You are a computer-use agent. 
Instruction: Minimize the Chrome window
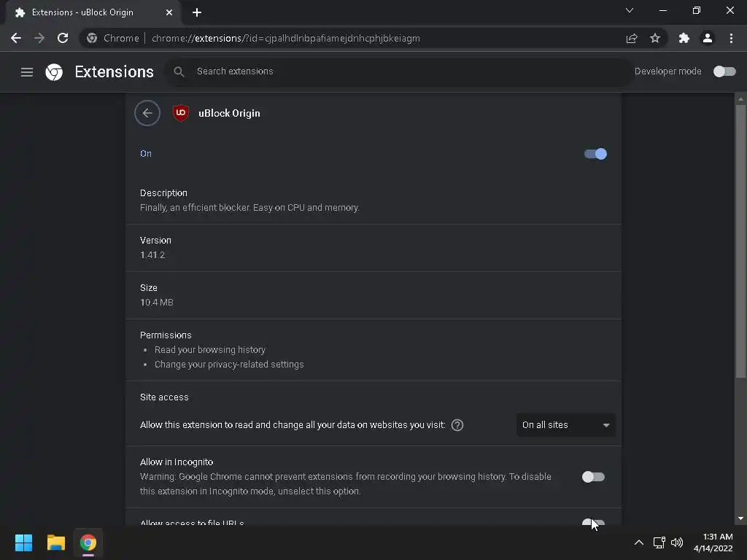click(662, 10)
